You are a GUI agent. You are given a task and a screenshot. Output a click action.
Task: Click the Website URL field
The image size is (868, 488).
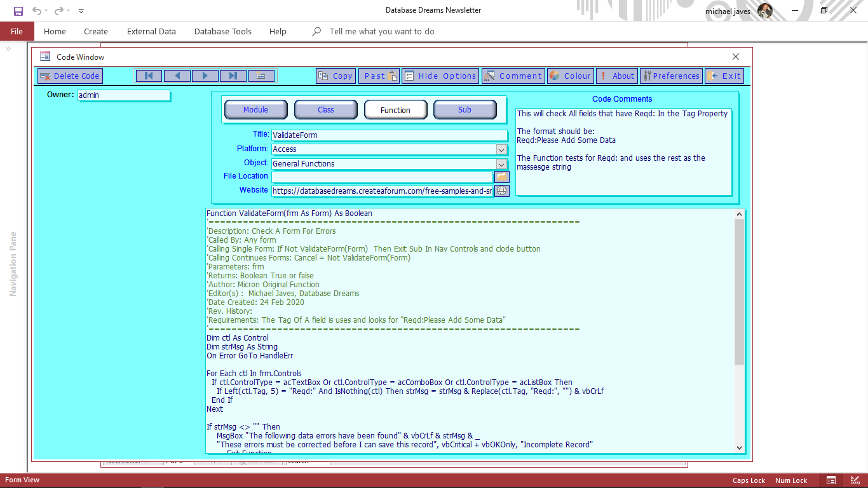382,191
